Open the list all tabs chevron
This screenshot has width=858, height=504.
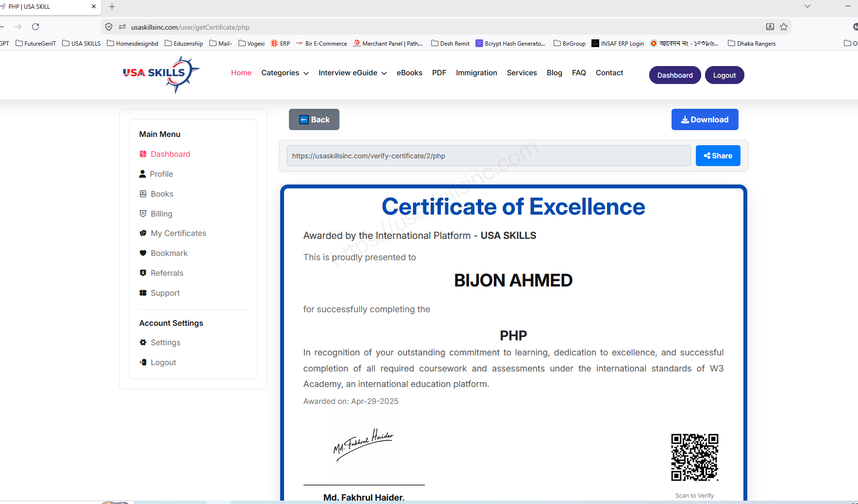click(x=808, y=6)
